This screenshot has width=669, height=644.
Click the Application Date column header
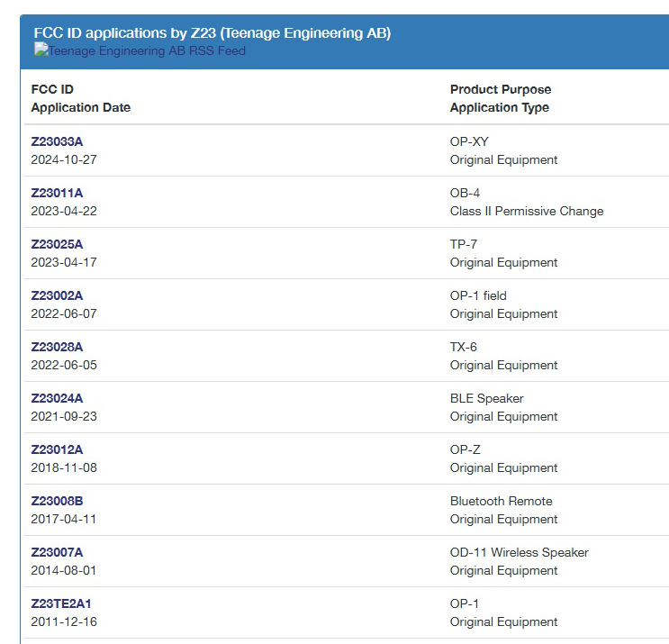(x=81, y=107)
